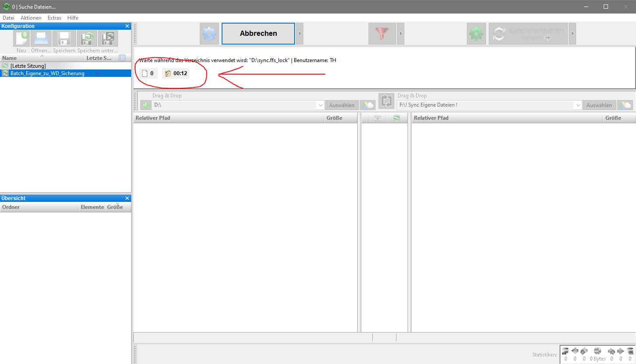Close the Übersicht panel

[127, 198]
